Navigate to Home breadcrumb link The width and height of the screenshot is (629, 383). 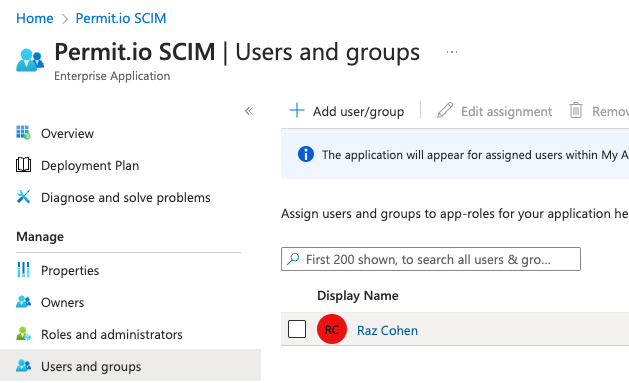tap(34, 18)
